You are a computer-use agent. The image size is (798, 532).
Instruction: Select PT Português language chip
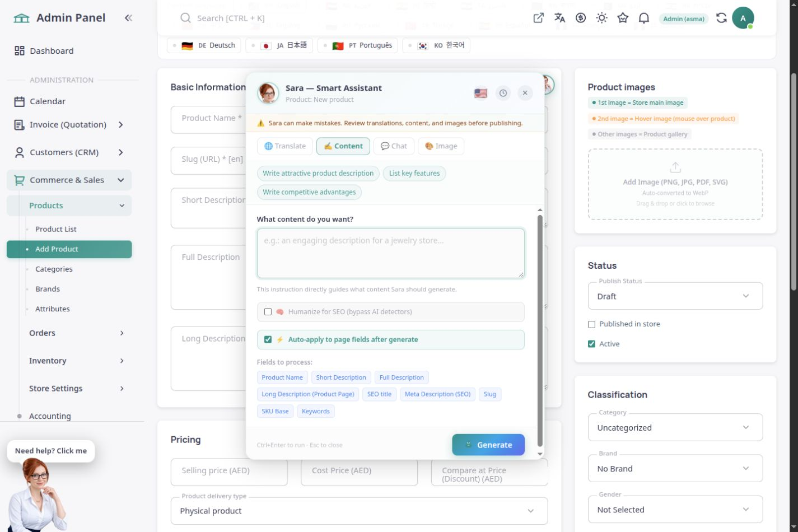coord(358,45)
